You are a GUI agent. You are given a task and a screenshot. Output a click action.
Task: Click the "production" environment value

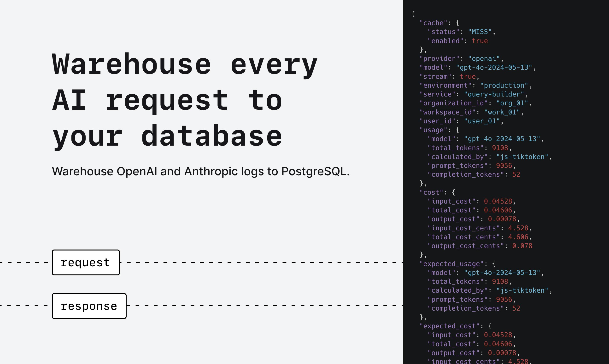[504, 85]
